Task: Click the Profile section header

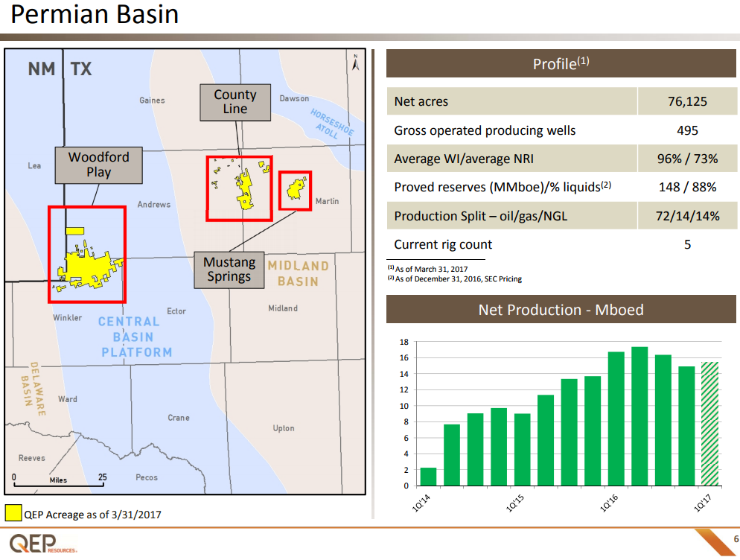Action: tap(561, 64)
